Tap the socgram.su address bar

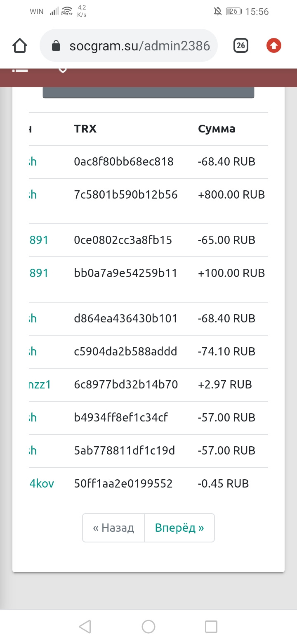(x=140, y=46)
